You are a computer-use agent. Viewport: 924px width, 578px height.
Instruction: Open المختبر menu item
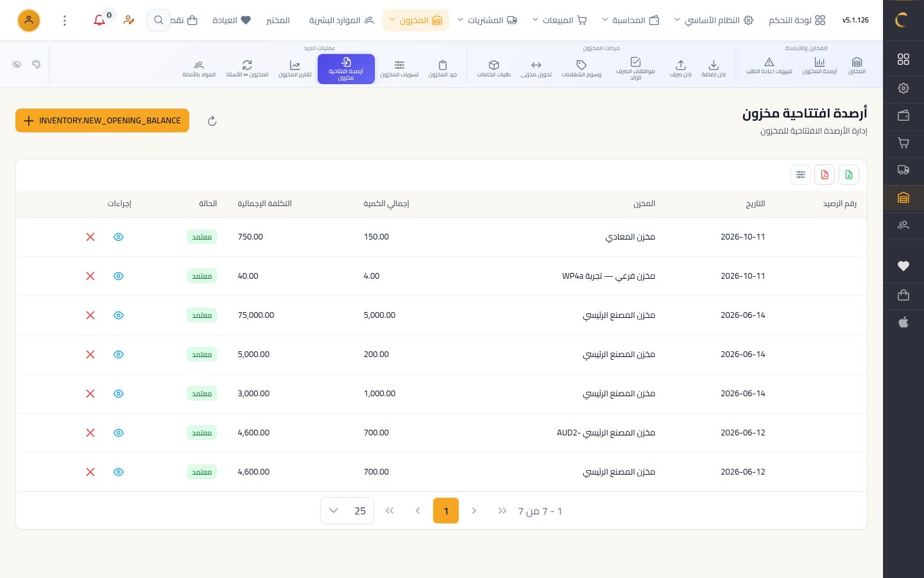point(278,21)
